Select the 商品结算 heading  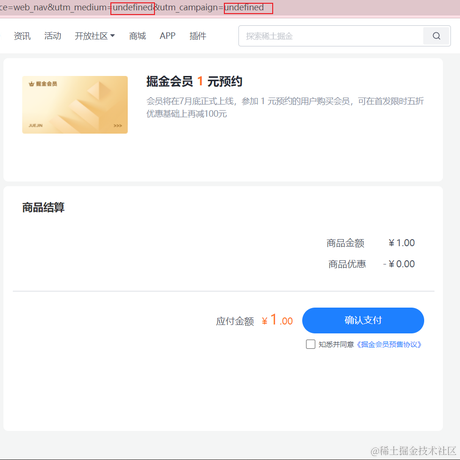pos(43,207)
